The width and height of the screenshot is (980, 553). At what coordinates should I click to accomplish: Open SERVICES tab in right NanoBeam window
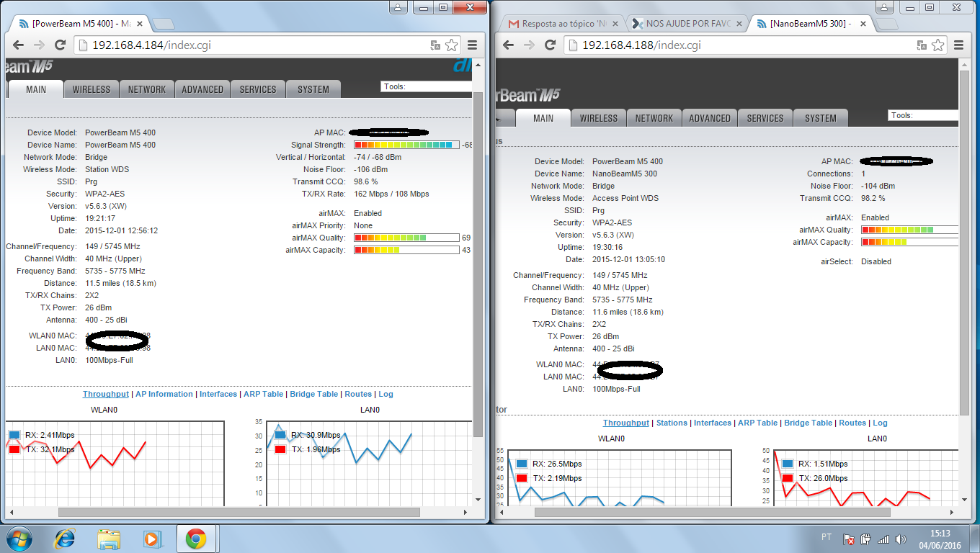[x=765, y=118]
